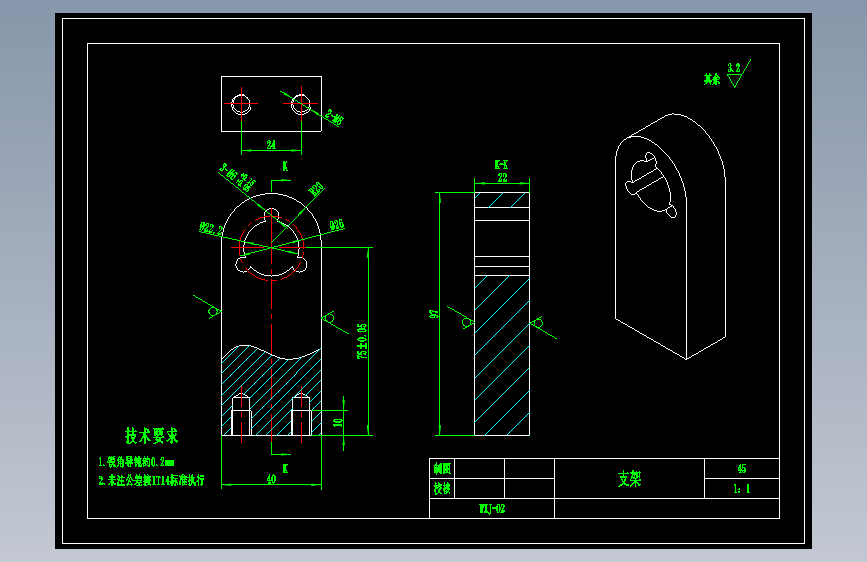Click the "40" base width dimension
This screenshot has height=562, width=867.
pos(271,479)
